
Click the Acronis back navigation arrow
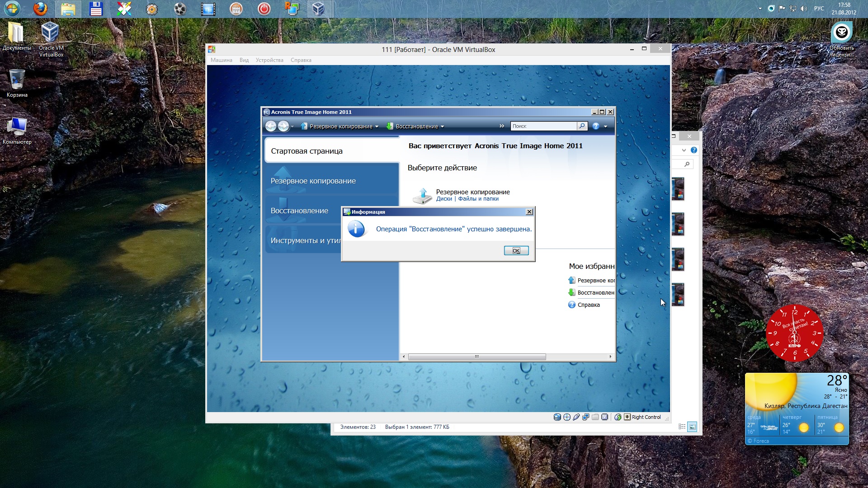270,127
